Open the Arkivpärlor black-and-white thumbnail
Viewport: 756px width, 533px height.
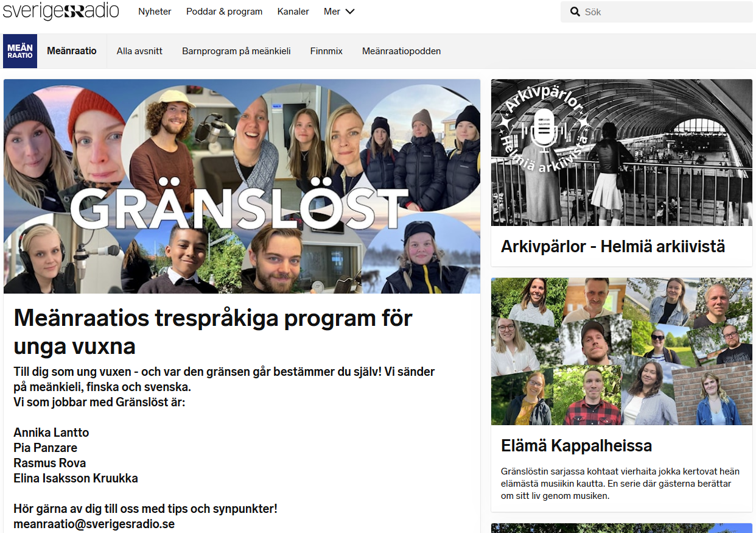[x=621, y=152]
